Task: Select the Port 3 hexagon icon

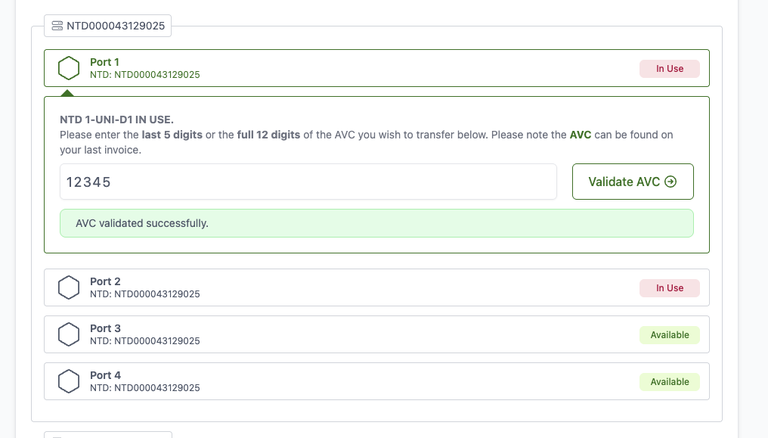Action: coord(69,335)
